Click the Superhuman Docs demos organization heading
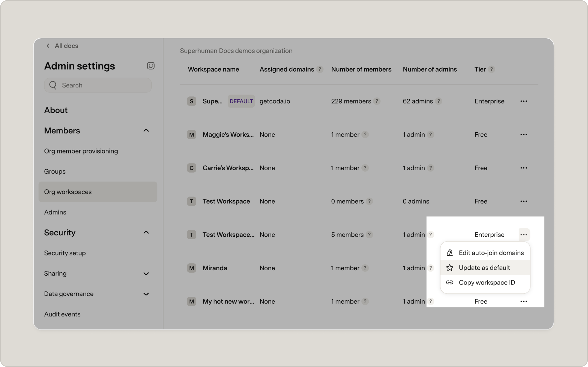Image resolution: width=588 pixels, height=367 pixels. pyautogui.click(x=236, y=51)
